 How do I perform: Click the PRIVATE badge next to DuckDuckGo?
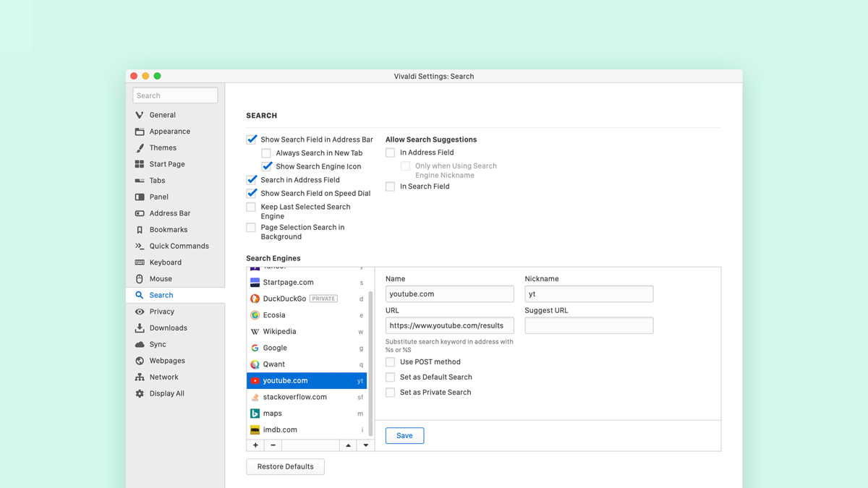[323, 299]
